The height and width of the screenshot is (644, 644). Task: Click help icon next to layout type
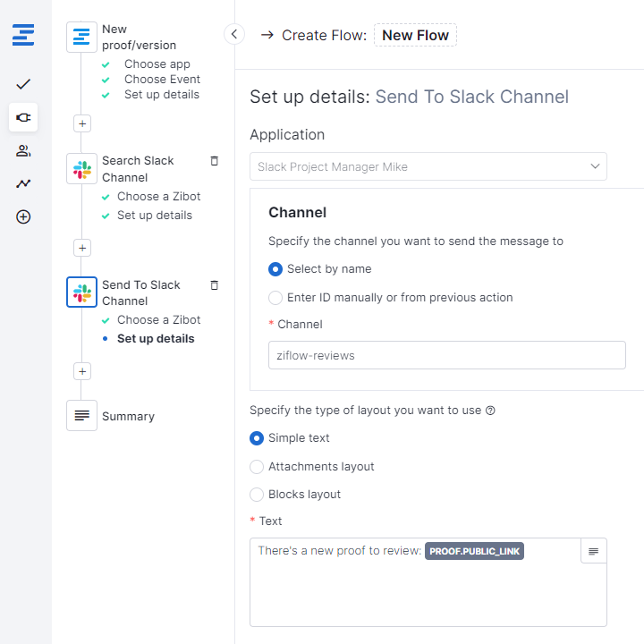pyautogui.click(x=490, y=411)
